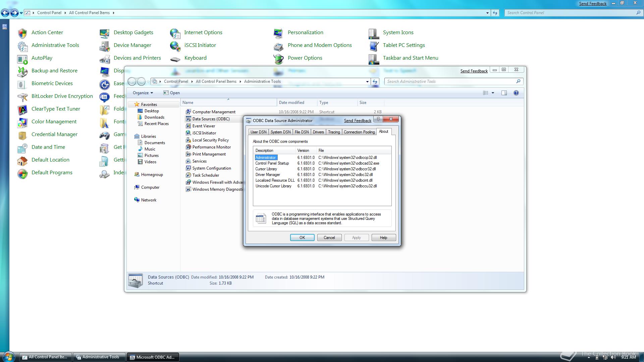644x362 pixels.
Task: Open Personalization icon
Action: coord(278,33)
